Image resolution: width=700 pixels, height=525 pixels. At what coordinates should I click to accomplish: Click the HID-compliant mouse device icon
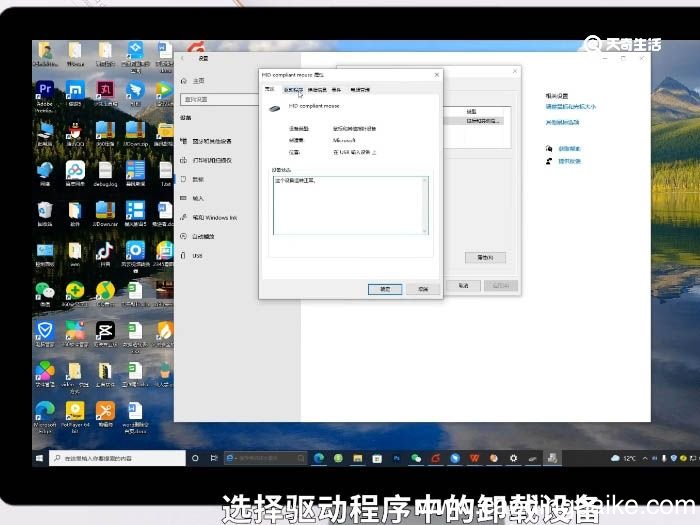coord(275,108)
